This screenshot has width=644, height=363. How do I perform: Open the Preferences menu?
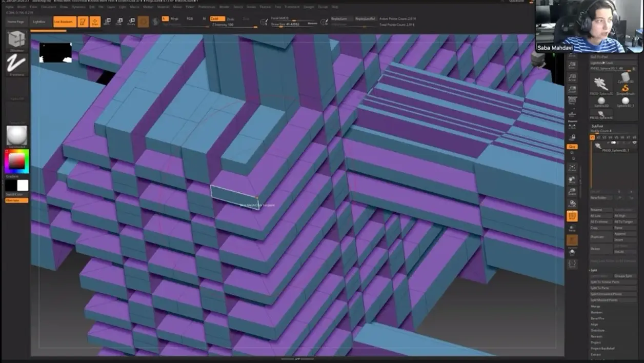207,7
